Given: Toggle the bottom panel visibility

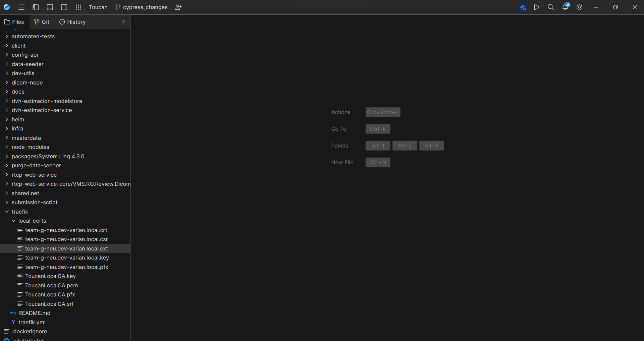Looking at the screenshot, I should [x=50, y=7].
